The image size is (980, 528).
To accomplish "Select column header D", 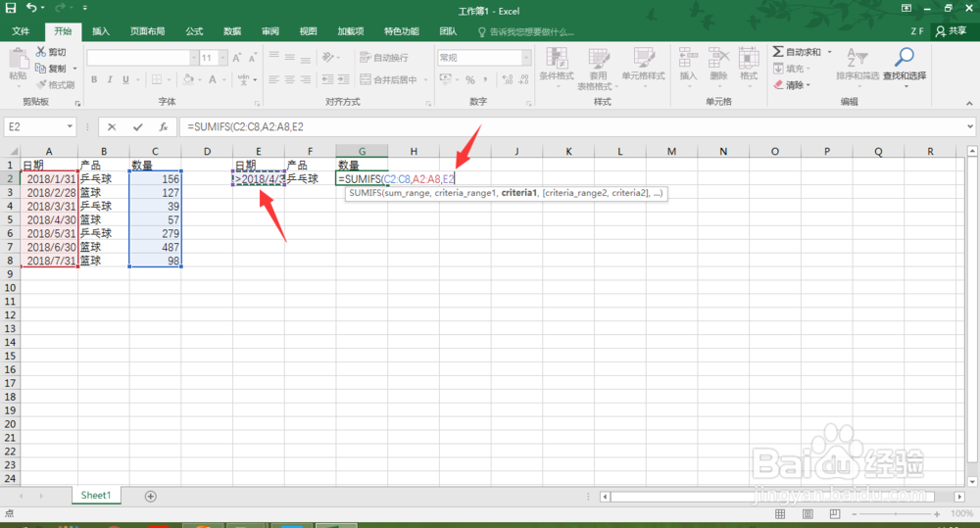I will 207,151.
